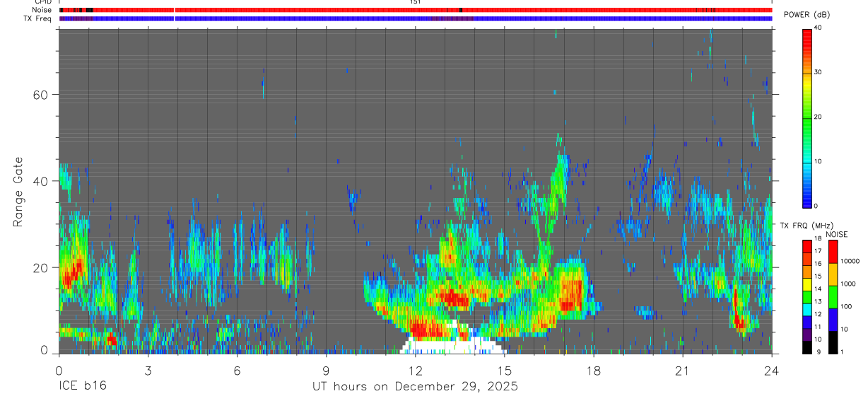
Task: Click the '1000' label on NOISE scale
Action: (x=848, y=284)
